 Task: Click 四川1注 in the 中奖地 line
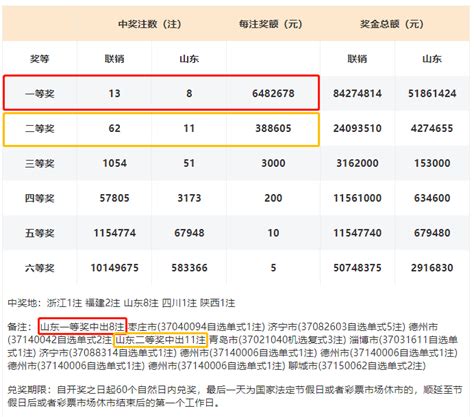179,303
